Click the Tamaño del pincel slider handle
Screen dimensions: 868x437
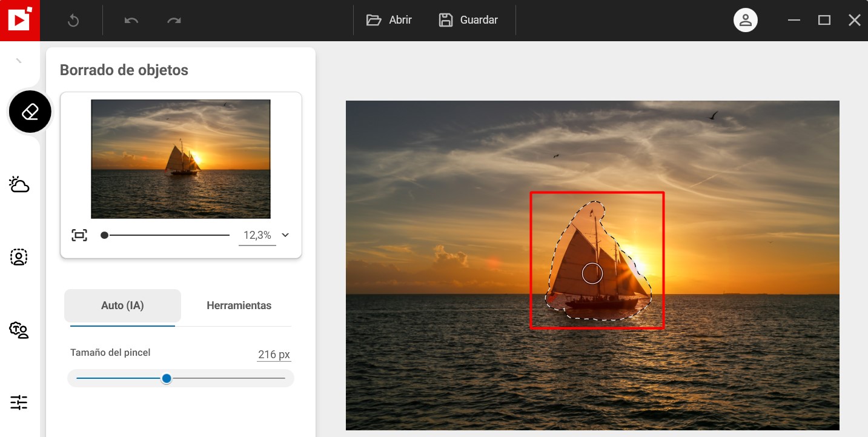tap(167, 378)
